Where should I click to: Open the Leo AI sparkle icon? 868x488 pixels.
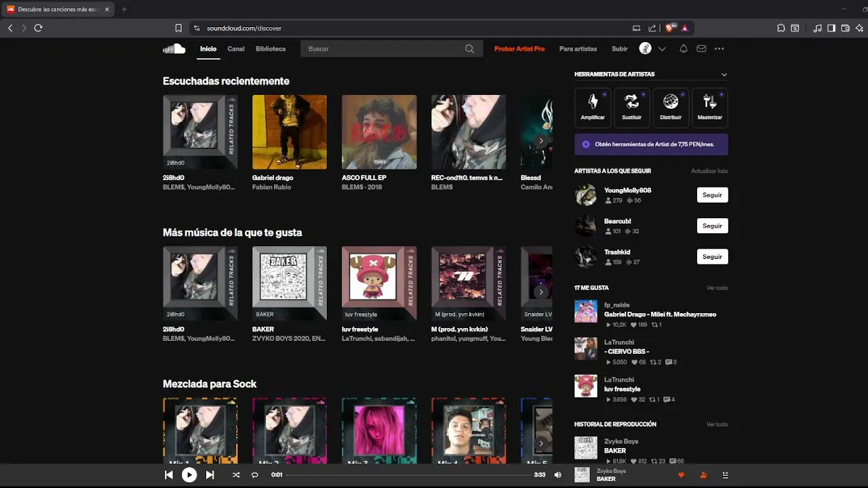(x=859, y=28)
